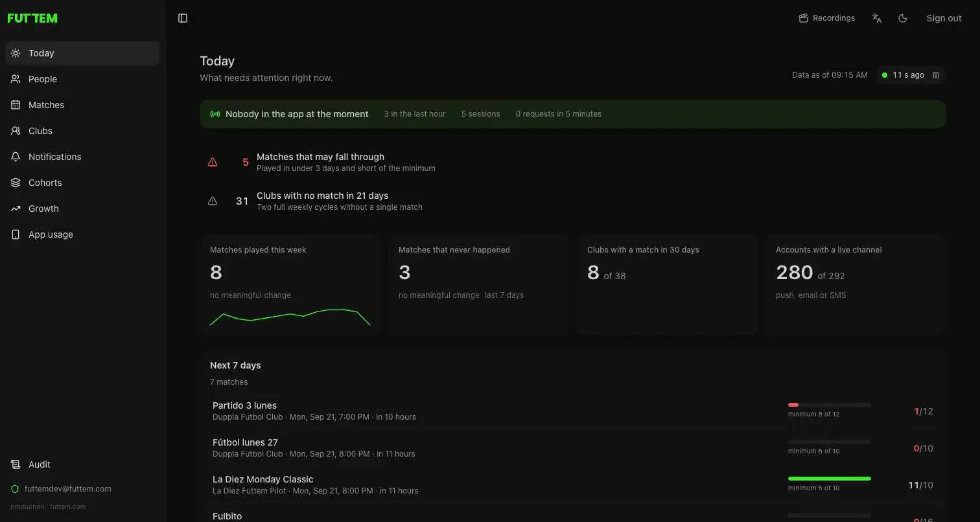The height and width of the screenshot is (522, 980).
Task: Click the '5 sessions' stat
Action: 481,114
